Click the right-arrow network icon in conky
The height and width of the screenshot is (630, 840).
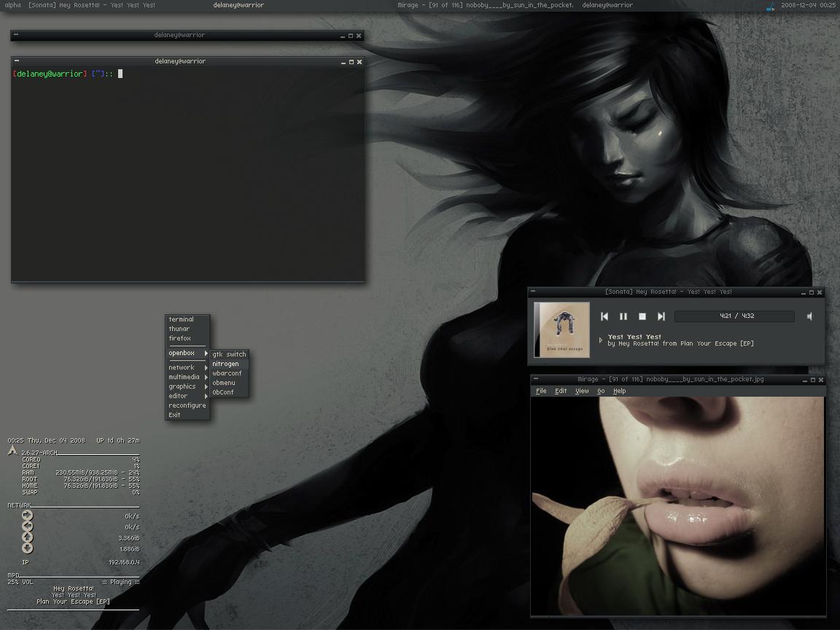click(27, 516)
